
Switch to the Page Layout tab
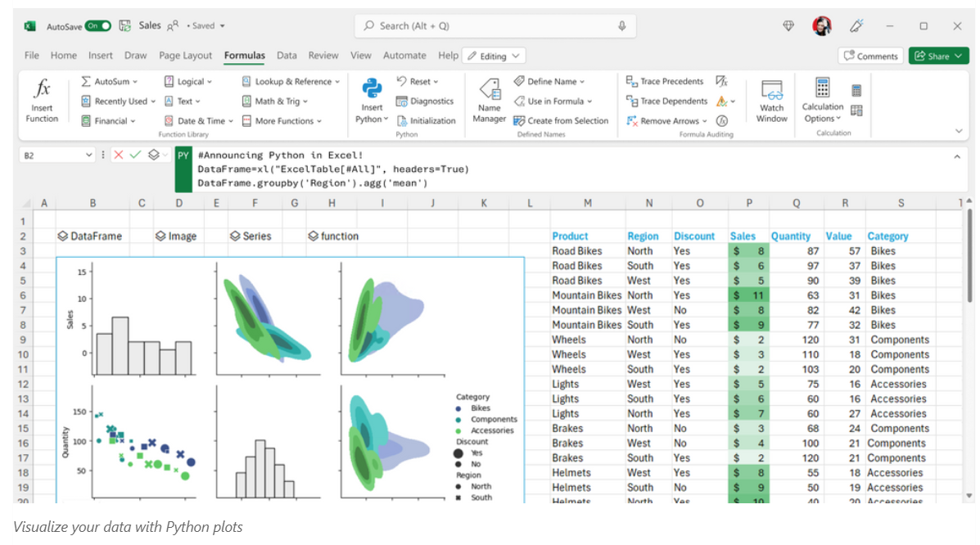[186, 56]
